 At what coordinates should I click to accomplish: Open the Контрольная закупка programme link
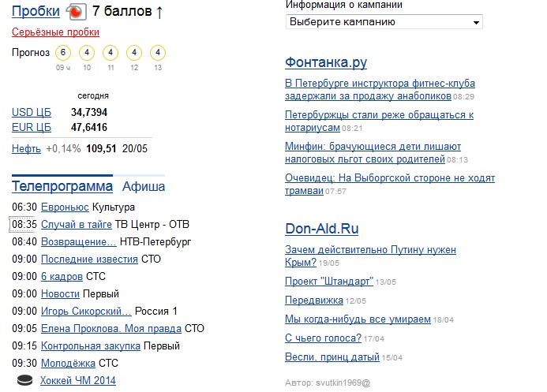(90, 346)
